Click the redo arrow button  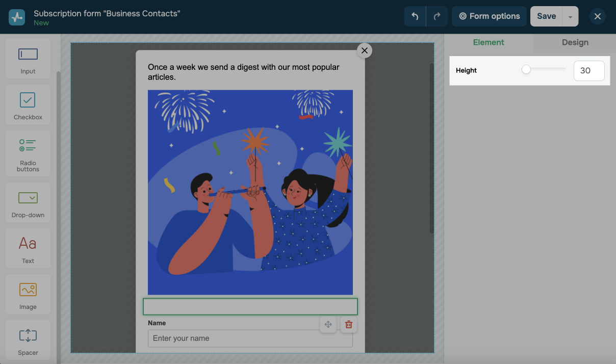(x=437, y=16)
